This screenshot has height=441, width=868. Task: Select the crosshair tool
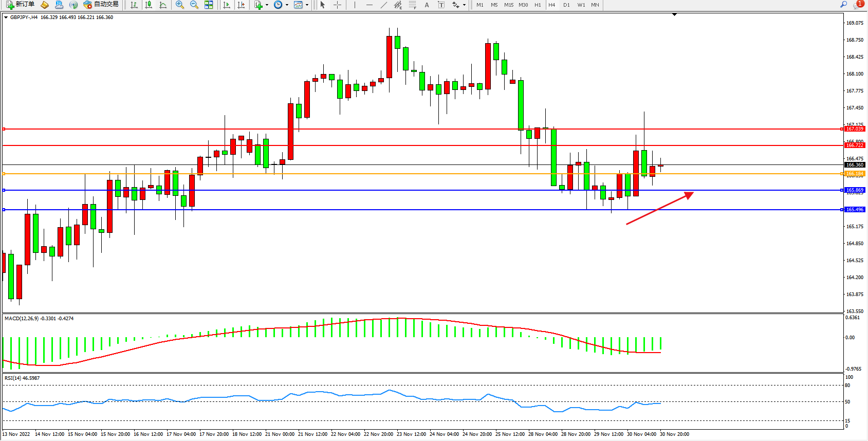pyautogui.click(x=337, y=5)
